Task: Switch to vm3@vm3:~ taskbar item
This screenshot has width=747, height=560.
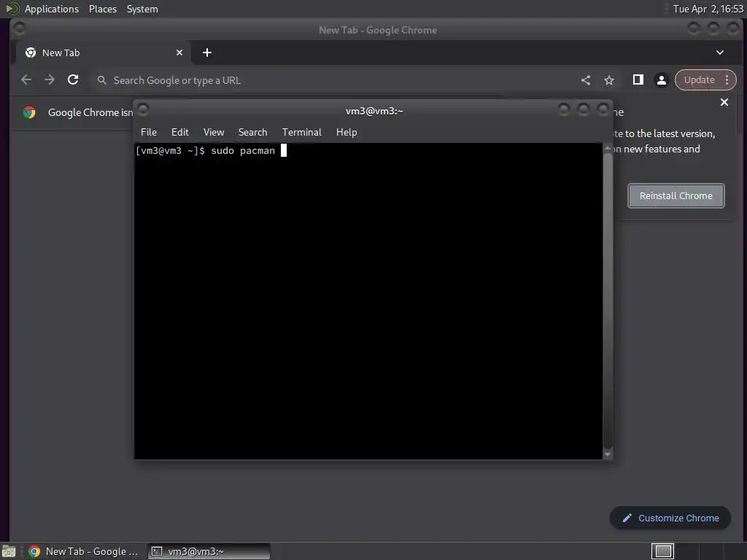Action: pyautogui.click(x=209, y=551)
